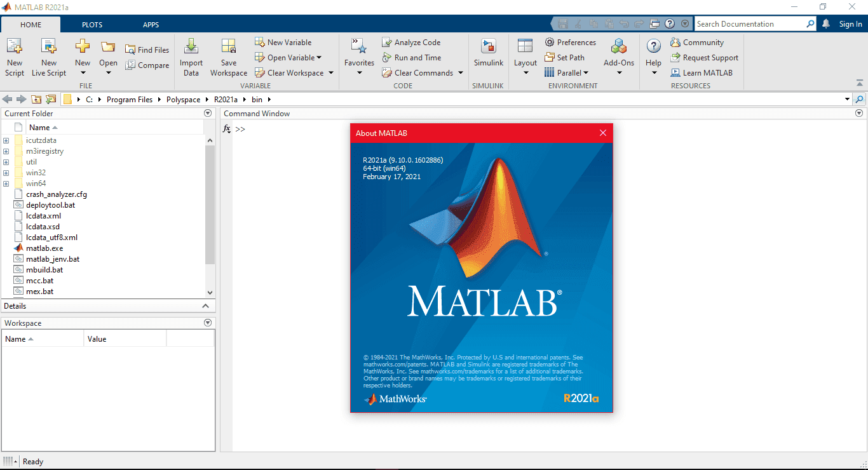The width and height of the screenshot is (868, 470).
Task: Click the fx function browser icon
Action: tap(227, 129)
